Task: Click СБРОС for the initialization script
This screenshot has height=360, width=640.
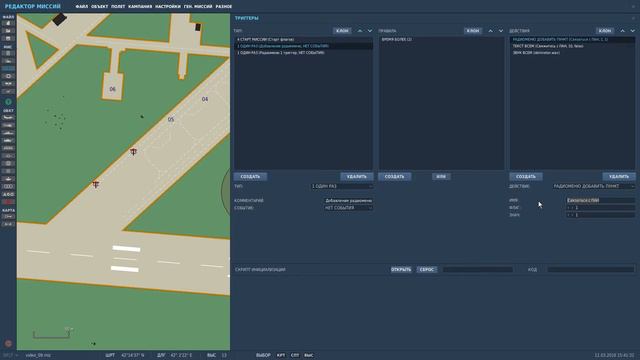Action: coord(427,270)
